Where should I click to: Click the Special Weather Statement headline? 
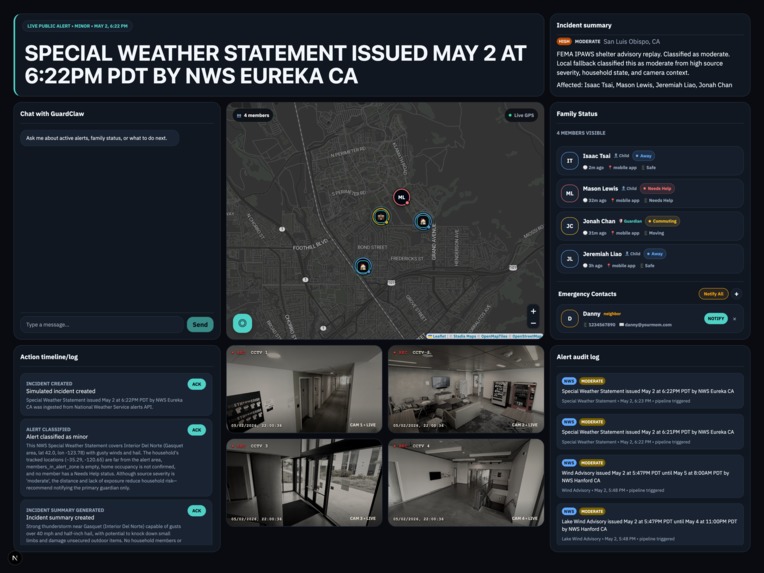click(275, 64)
